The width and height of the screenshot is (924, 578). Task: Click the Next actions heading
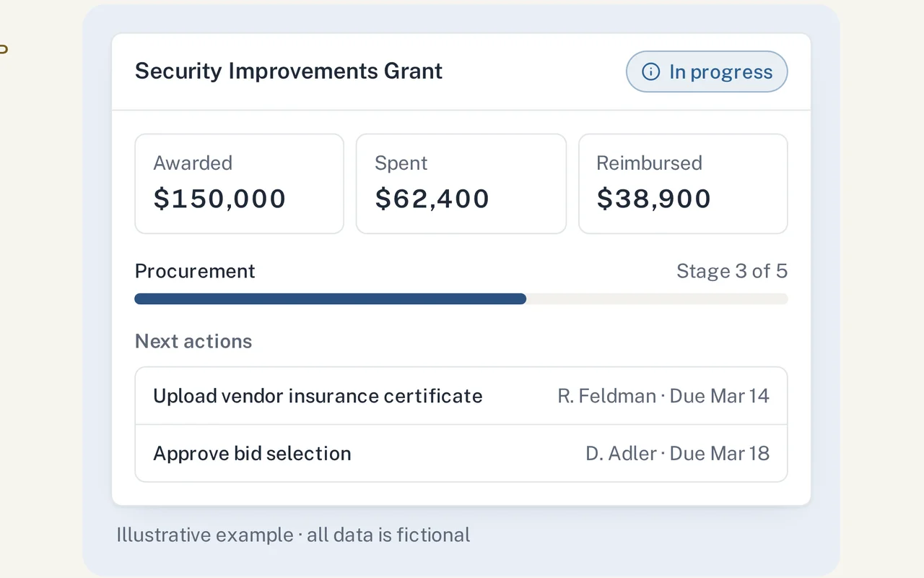[193, 341]
